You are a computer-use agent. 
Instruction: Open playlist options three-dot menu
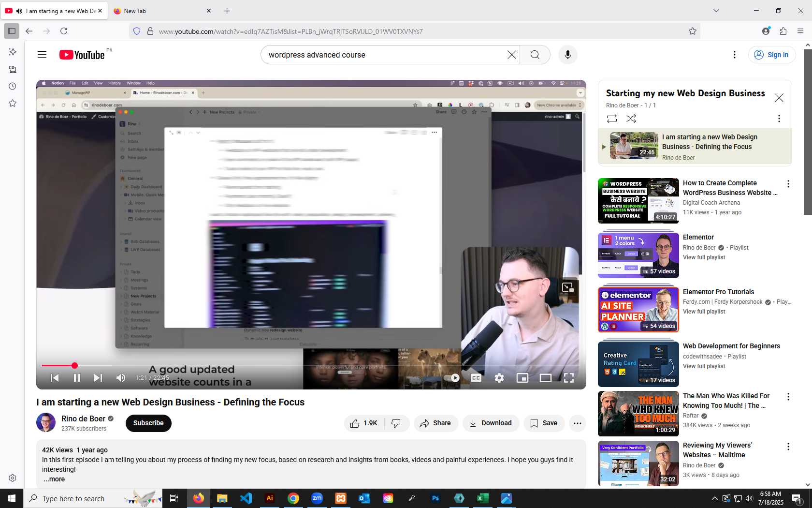coord(778,119)
